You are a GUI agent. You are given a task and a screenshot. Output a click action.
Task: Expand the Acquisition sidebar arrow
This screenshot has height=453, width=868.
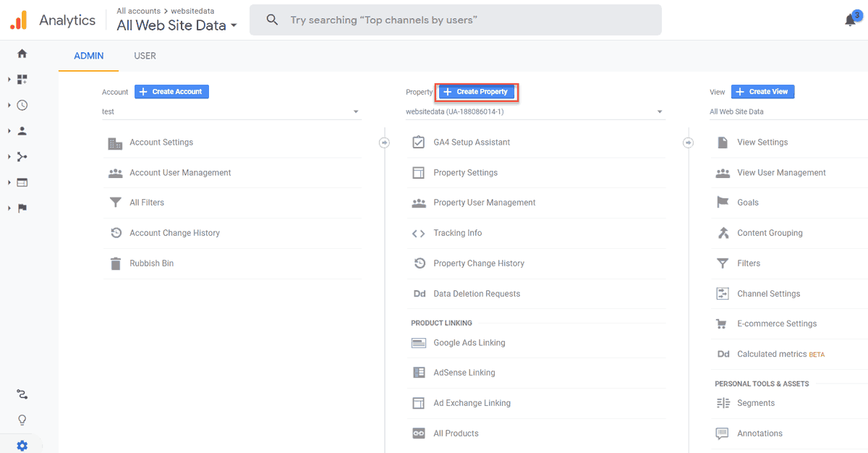9,157
